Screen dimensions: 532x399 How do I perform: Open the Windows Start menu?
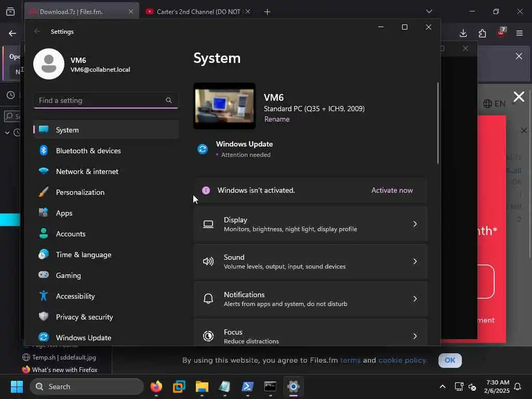[x=17, y=387]
